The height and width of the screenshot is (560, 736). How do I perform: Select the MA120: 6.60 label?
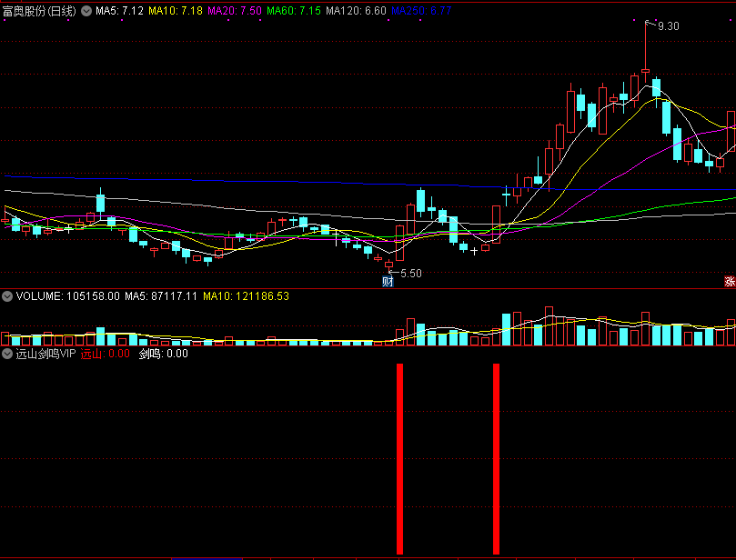356,11
